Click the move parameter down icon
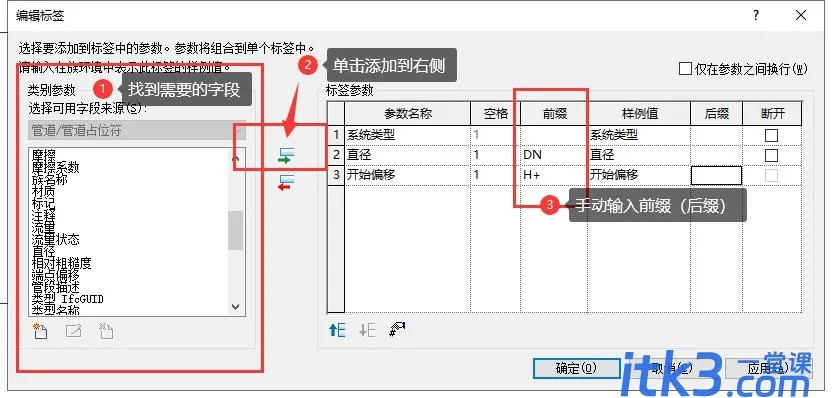 367,331
